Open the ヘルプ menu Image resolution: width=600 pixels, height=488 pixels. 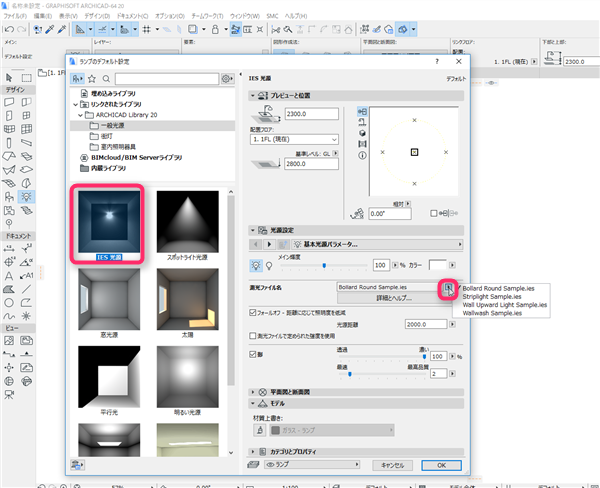[x=296, y=16]
